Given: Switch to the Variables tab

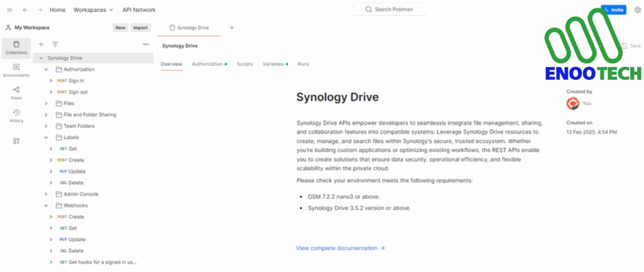Looking at the screenshot, I should coord(275,64).
